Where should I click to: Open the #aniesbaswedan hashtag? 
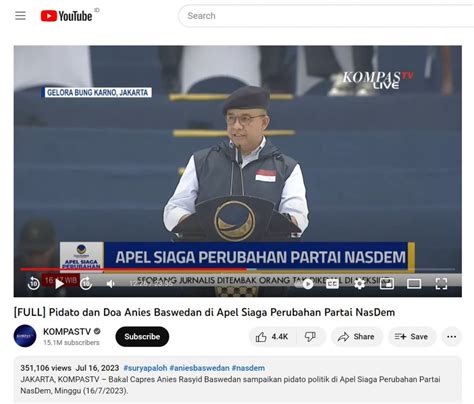point(199,368)
